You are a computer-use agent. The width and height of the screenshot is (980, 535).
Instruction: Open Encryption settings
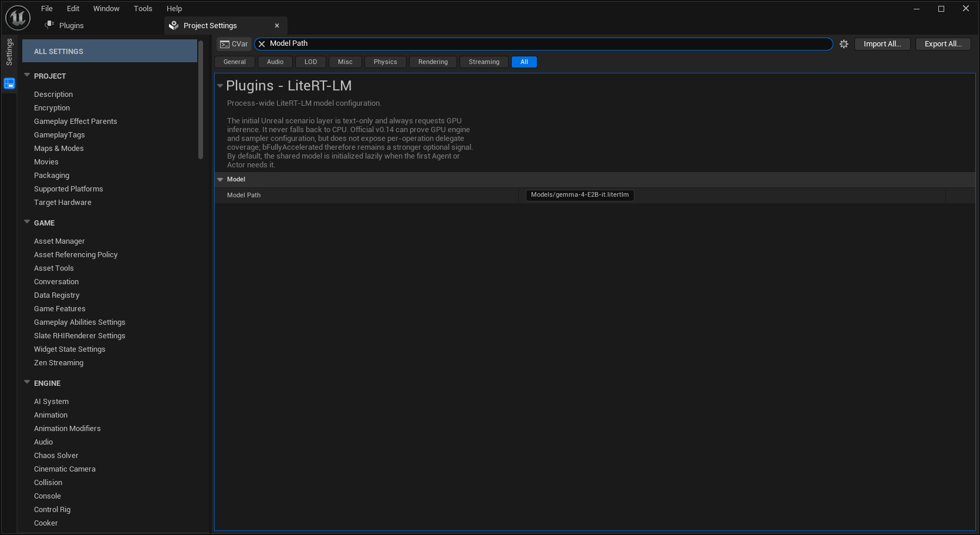(x=52, y=107)
